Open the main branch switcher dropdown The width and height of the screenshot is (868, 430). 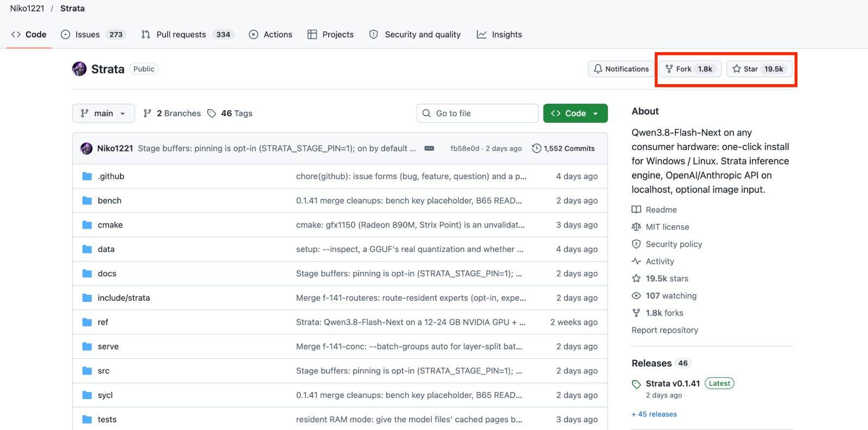[104, 113]
